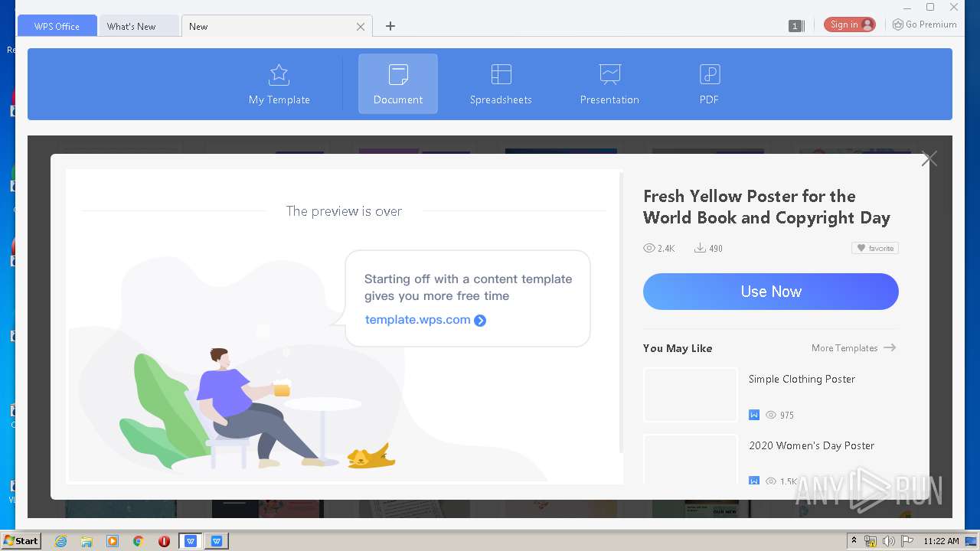Click the network tray icon
Viewport: 980px width, 551px height.
click(871, 541)
